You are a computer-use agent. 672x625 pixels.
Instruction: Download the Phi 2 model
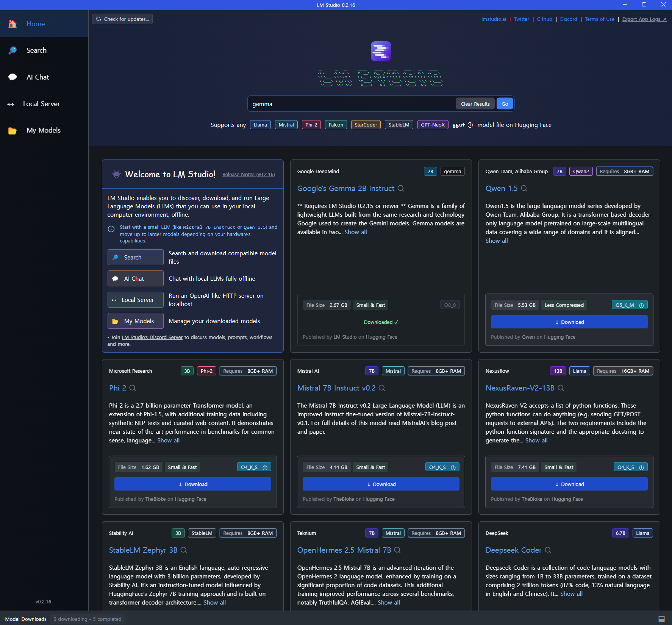(x=192, y=484)
